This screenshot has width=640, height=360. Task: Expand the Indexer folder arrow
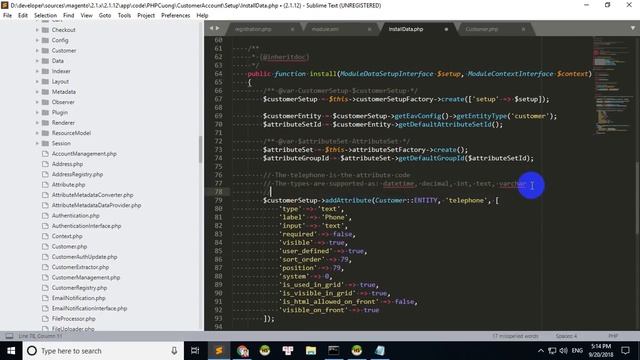[x=37, y=71]
